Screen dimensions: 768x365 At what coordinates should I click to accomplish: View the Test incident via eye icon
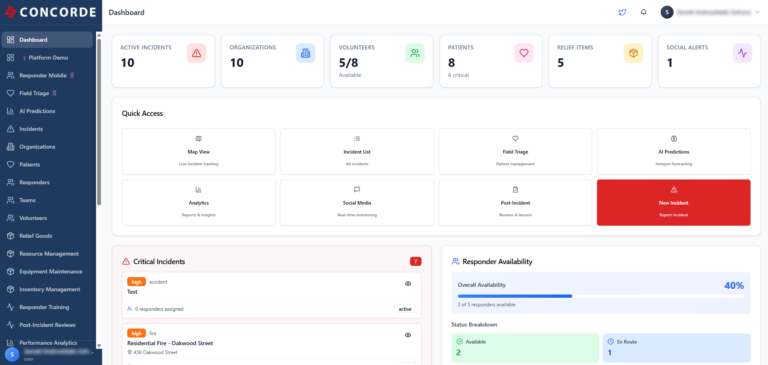pyautogui.click(x=408, y=284)
